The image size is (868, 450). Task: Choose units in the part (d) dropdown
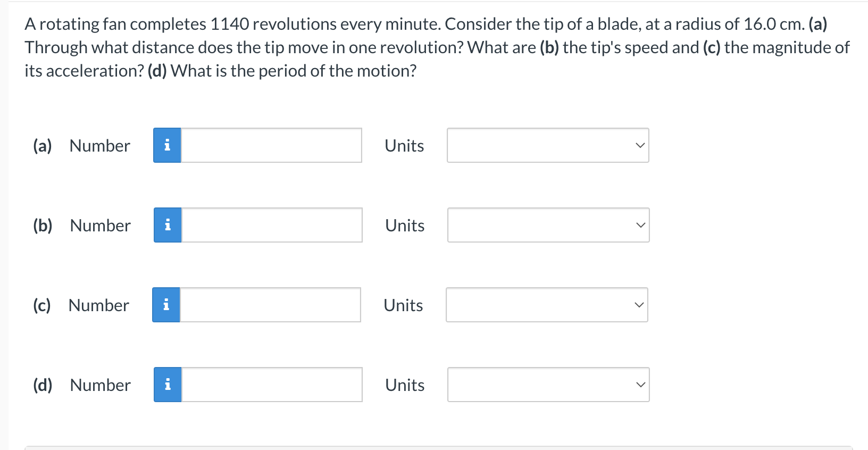pyautogui.click(x=548, y=385)
